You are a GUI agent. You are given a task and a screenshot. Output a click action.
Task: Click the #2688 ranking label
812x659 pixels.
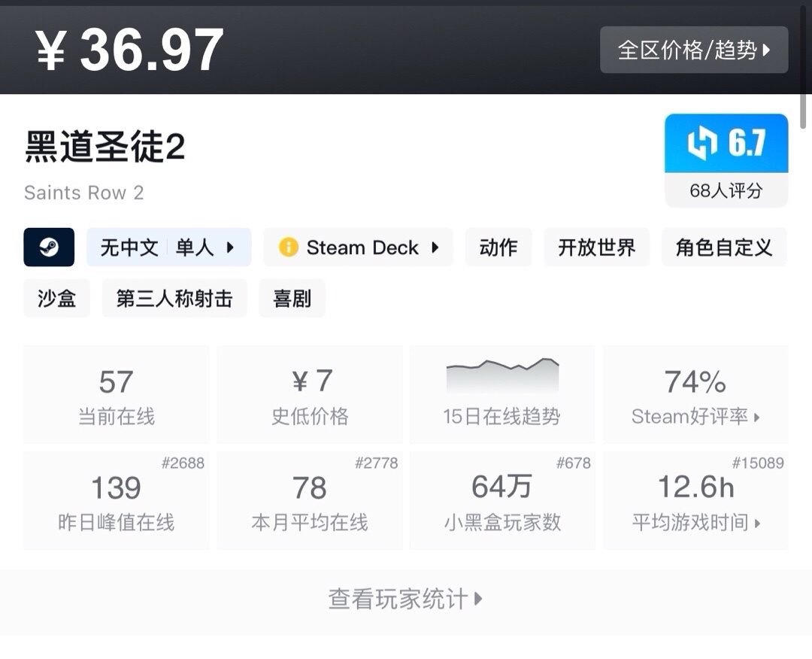(183, 463)
